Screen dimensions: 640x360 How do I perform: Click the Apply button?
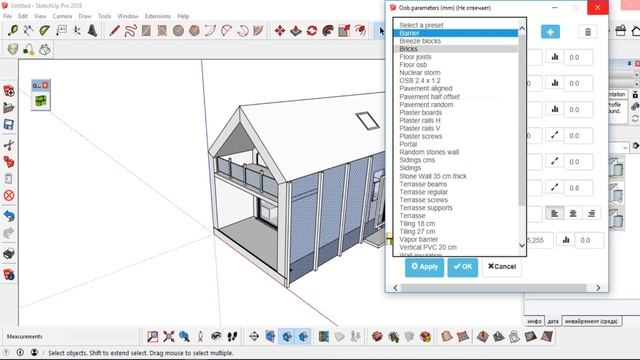tap(424, 267)
